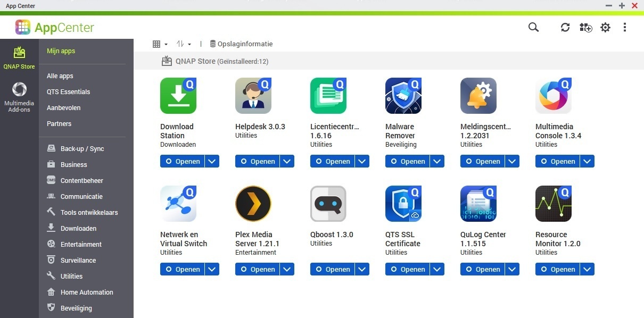
Task: Change the grid view mode dropdown
Action: (160, 44)
